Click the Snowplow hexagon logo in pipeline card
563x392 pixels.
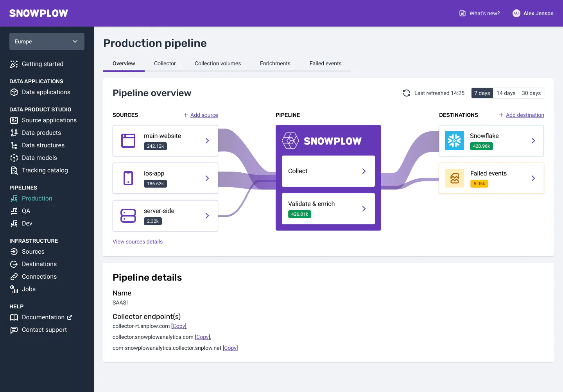point(290,141)
